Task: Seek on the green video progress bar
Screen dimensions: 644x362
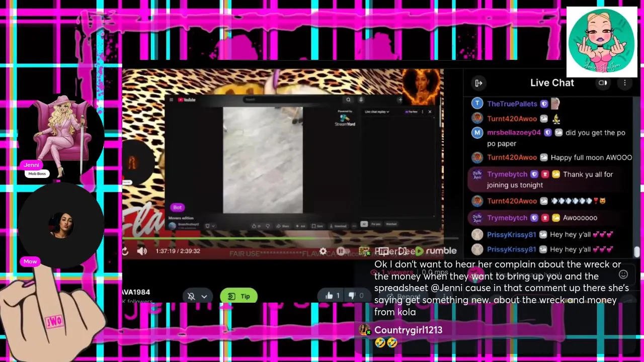Action: (x=290, y=238)
